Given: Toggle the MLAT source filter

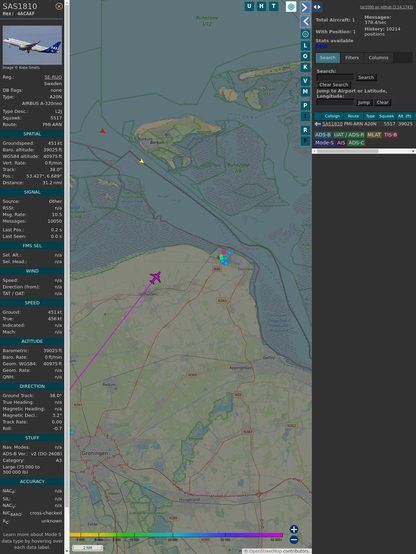Looking at the screenshot, I should (374, 135).
